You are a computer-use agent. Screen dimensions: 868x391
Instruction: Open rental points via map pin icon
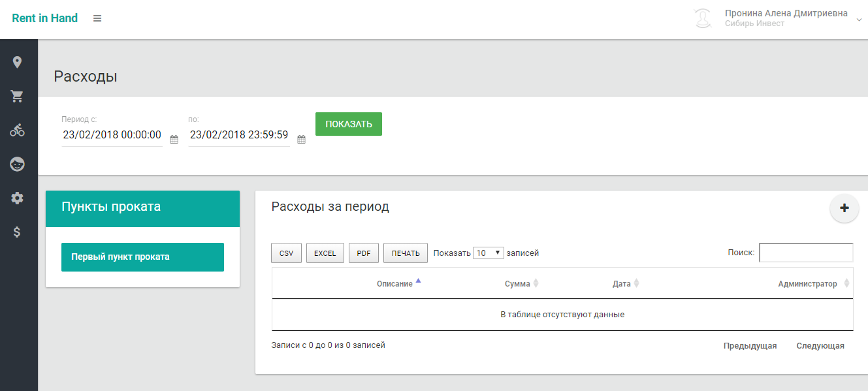point(18,61)
